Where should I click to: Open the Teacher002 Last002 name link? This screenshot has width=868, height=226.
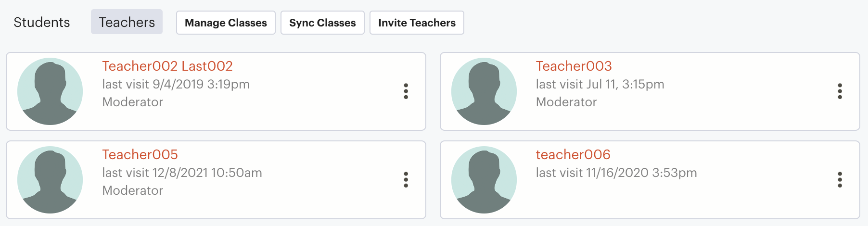tap(167, 66)
